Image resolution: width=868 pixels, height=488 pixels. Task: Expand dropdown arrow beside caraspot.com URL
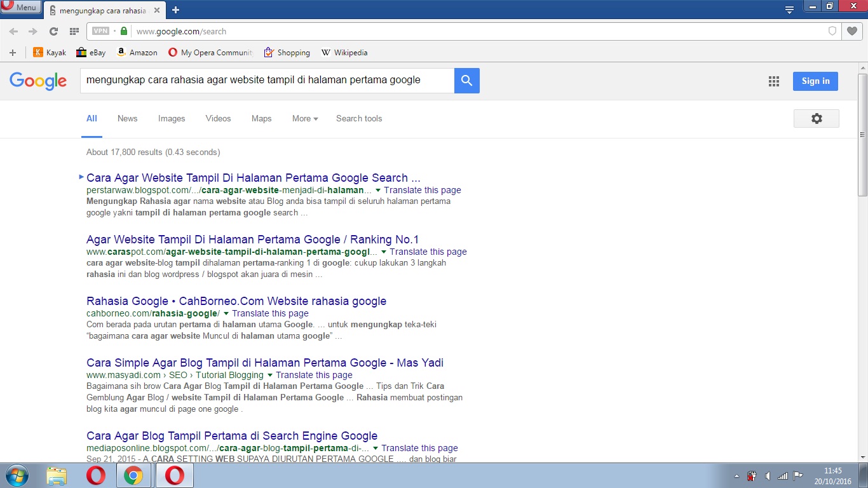pos(384,252)
